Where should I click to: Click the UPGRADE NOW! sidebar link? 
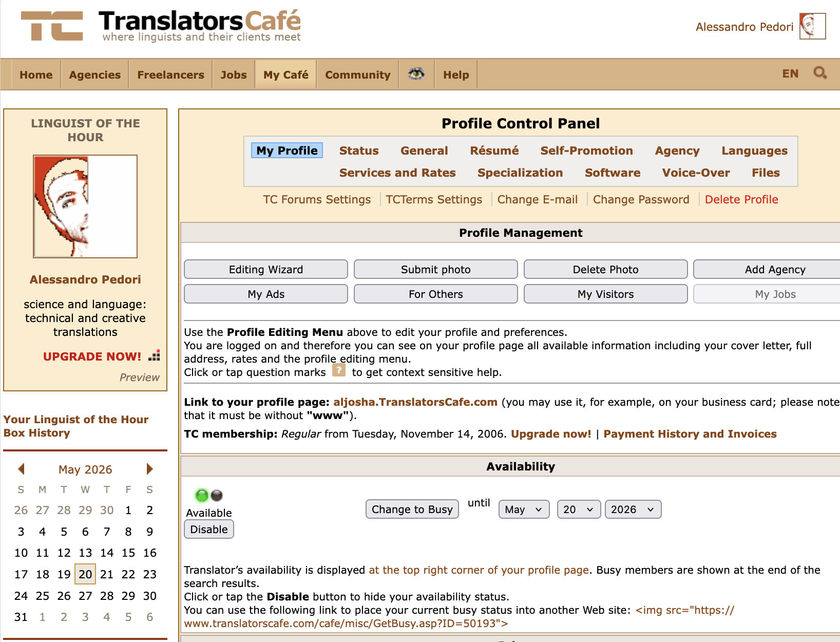tap(92, 356)
